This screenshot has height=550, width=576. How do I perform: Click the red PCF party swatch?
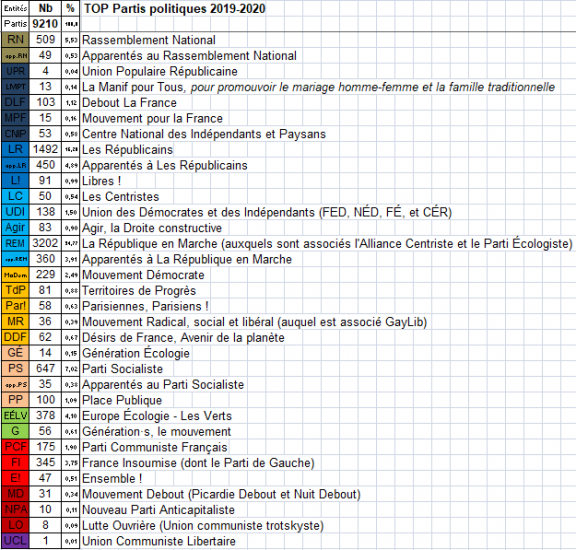(15, 447)
